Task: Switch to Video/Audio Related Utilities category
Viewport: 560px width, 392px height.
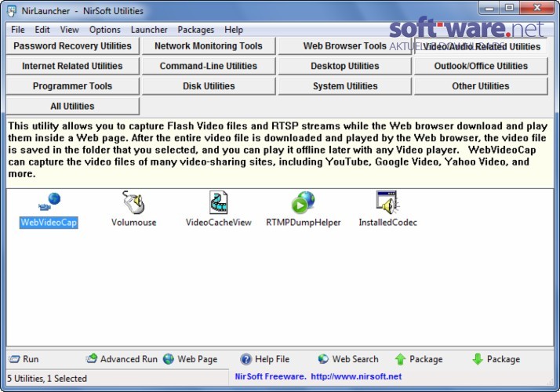Action: click(x=481, y=46)
